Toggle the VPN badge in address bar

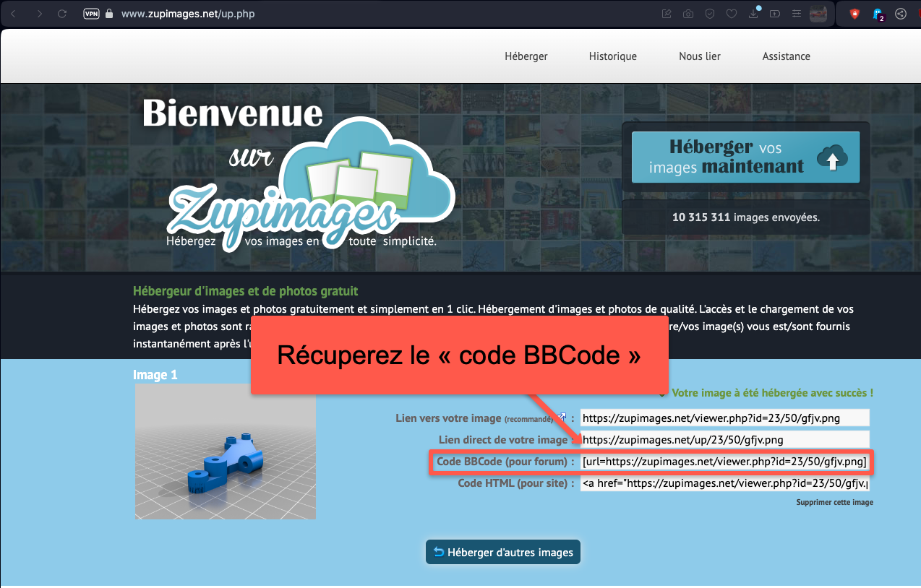coord(91,14)
